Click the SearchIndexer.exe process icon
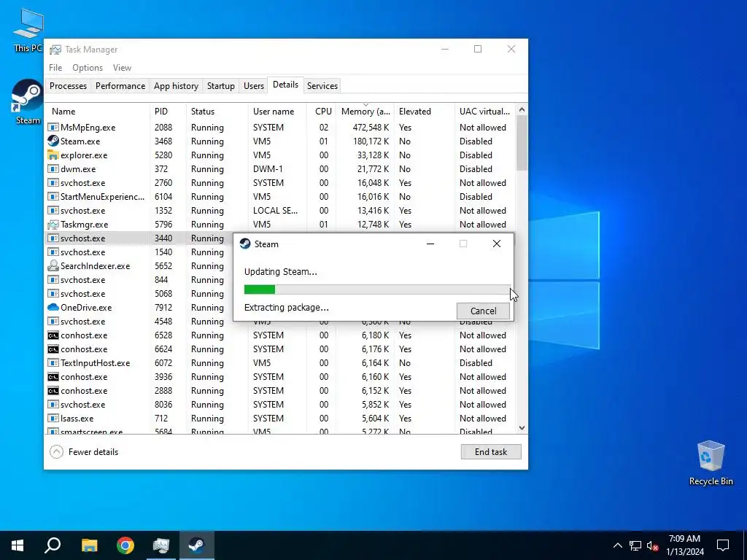This screenshot has height=560, width=747. point(53,265)
